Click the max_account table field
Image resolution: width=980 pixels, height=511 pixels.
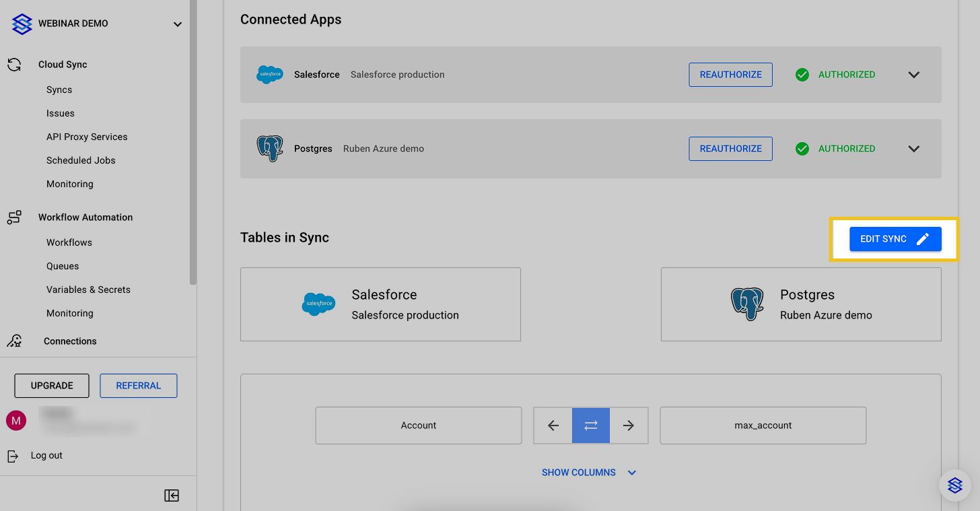(763, 425)
